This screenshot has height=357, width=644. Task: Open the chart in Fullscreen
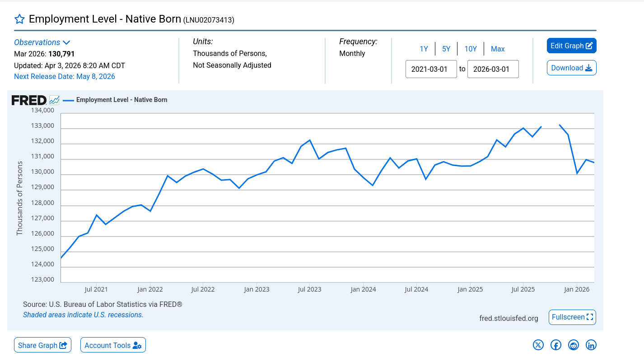(x=573, y=317)
